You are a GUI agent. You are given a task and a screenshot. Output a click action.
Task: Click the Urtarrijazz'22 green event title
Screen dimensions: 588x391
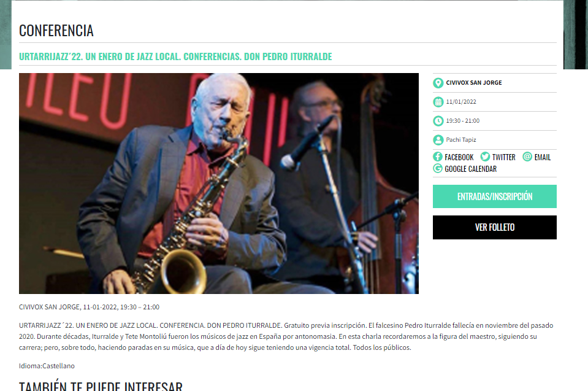tap(175, 56)
